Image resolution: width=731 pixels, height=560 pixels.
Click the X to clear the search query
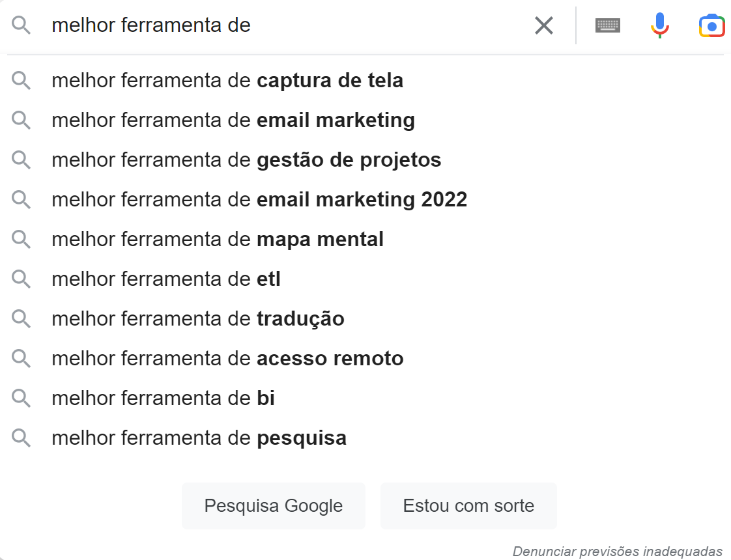543,25
